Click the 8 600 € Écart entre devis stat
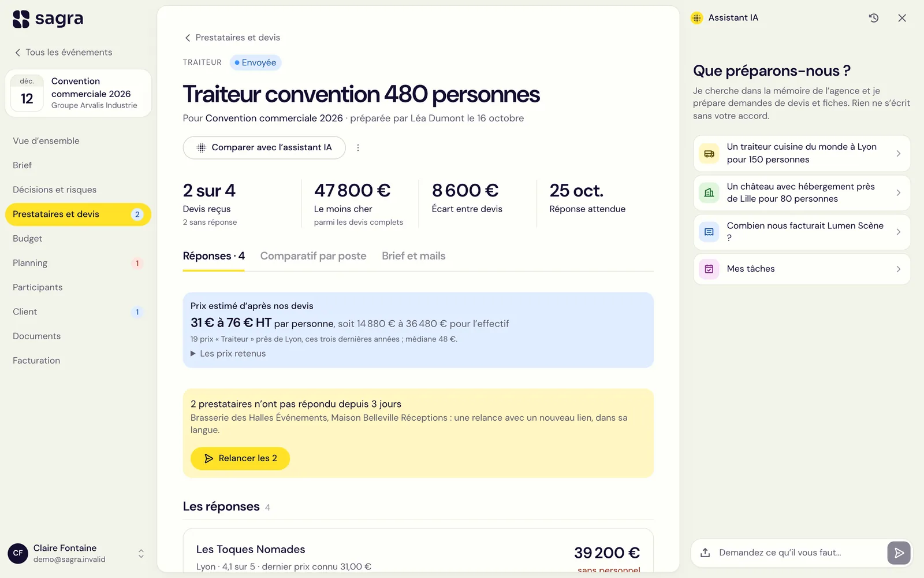Screen dimensions: 924x578 pyautogui.click(x=467, y=198)
